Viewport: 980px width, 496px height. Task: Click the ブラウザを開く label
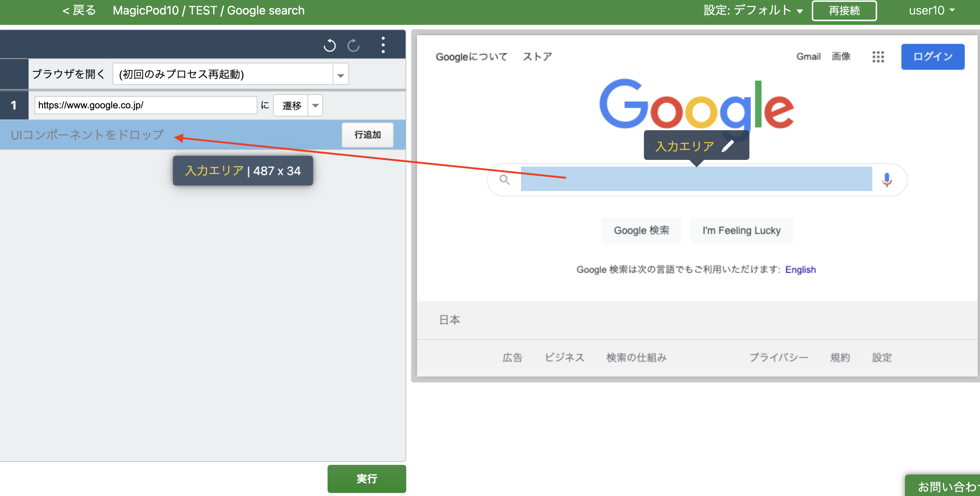68,74
